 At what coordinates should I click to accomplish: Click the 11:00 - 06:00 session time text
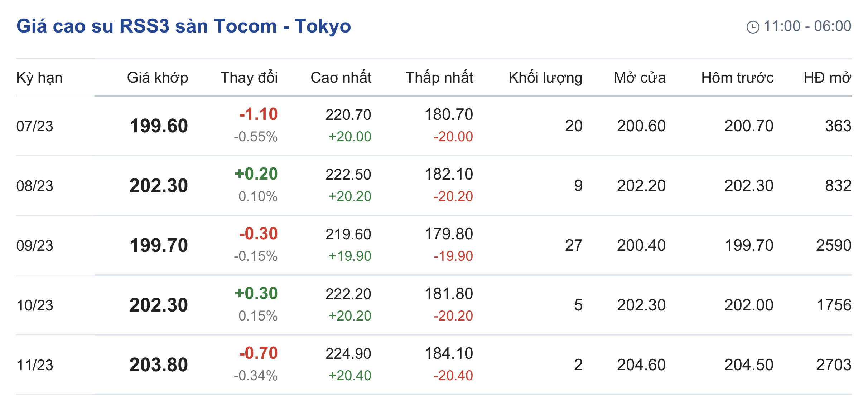807,26
